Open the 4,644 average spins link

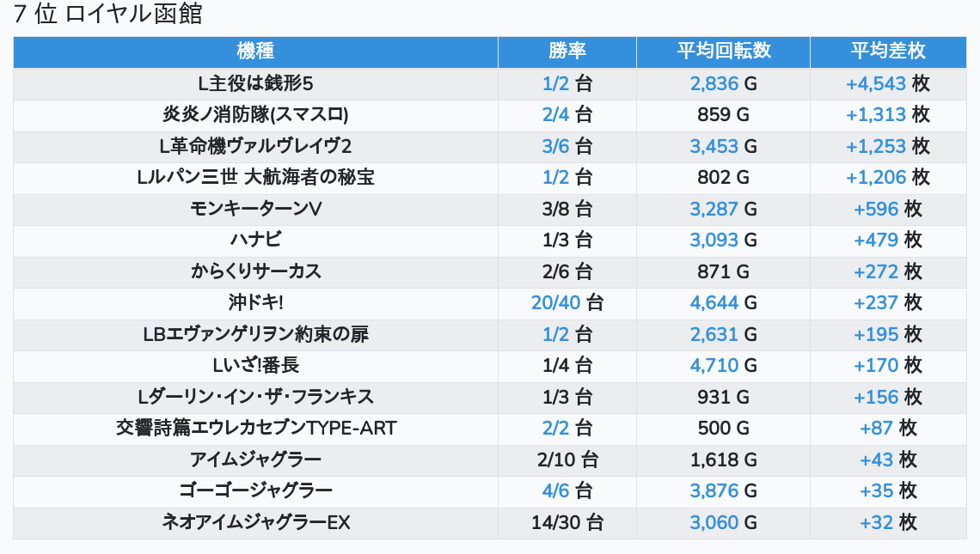(714, 302)
